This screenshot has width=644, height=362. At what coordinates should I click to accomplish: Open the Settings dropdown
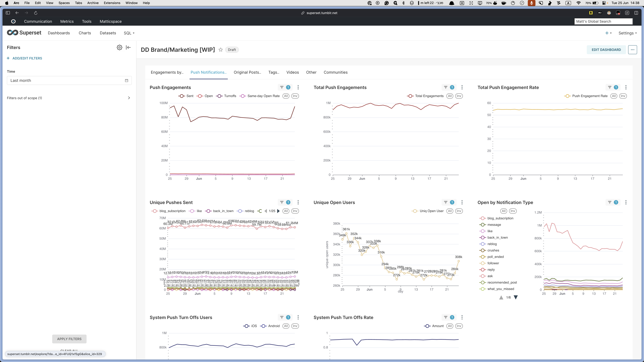(x=628, y=33)
